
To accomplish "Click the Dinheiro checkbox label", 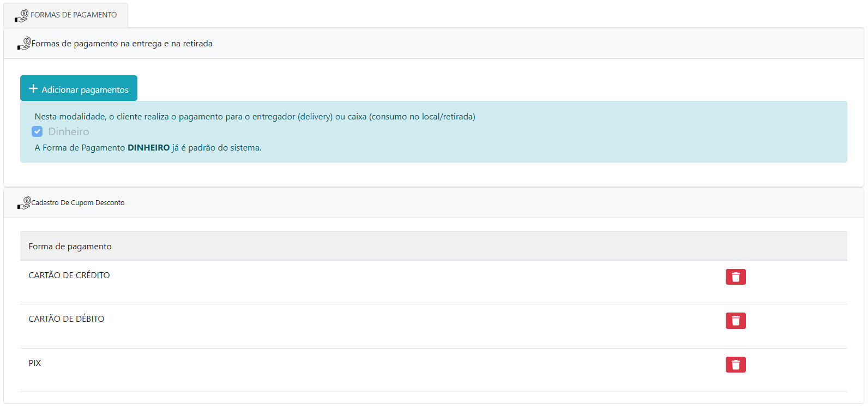I will (x=69, y=131).
